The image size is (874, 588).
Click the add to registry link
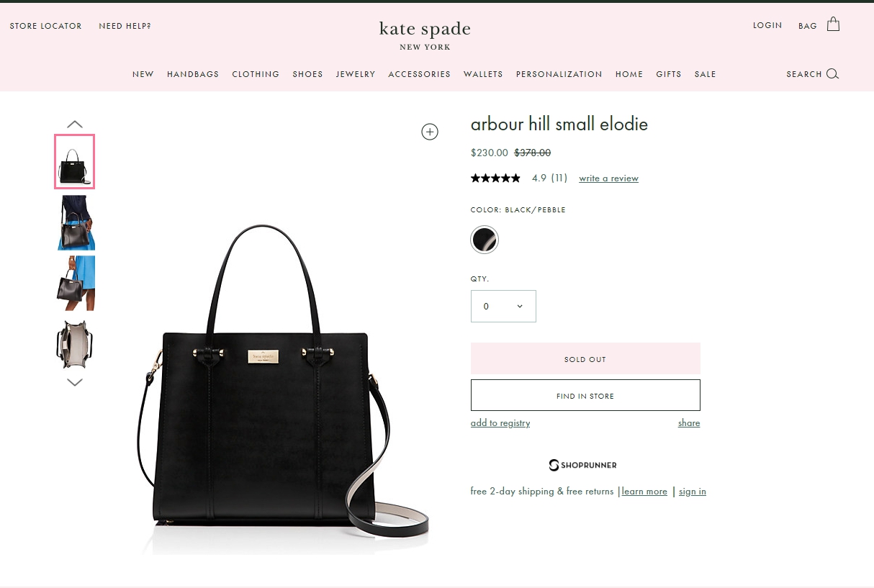tap(500, 423)
